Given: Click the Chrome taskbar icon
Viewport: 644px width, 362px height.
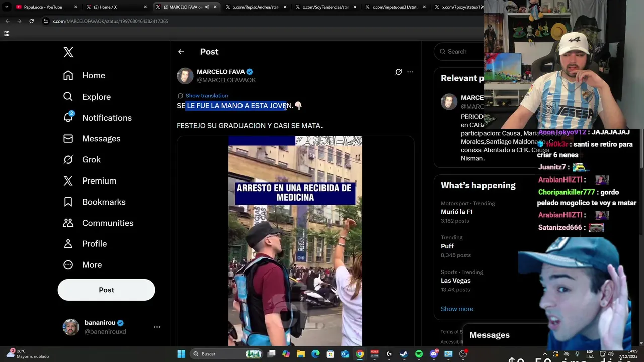Looking at the screenshot, I should 360,354.
